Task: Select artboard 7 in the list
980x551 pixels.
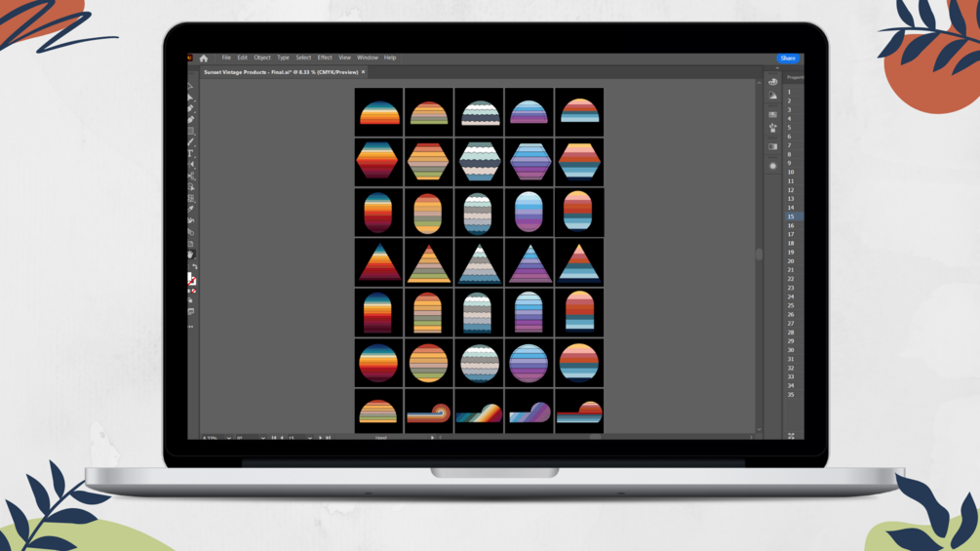Action: coord(794,145)
